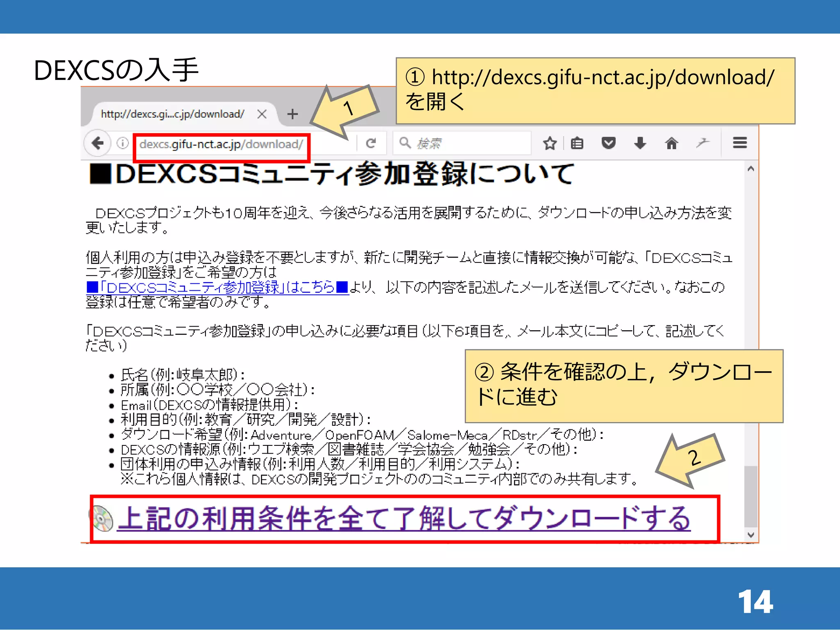
Task: Click 上記の利用条件を全て了解してダウンロードする link
Action: click(x=404, y=519)
